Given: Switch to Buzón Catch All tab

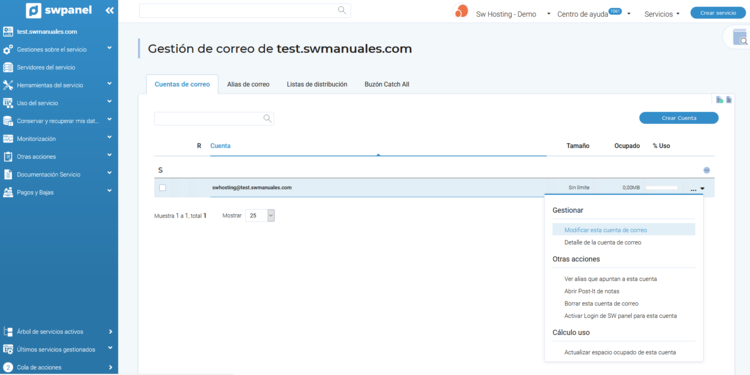Looking at the screenshot, I should pyautogui.click(x=386, y=84).
